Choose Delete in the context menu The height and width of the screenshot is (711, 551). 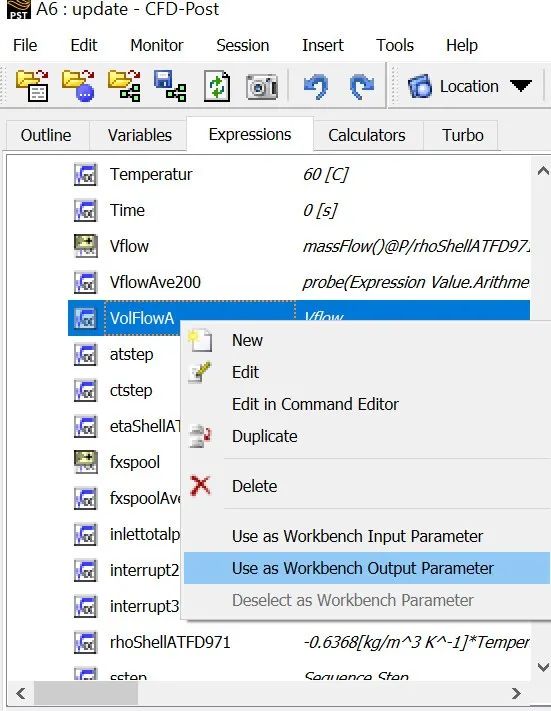coord(254,486)
